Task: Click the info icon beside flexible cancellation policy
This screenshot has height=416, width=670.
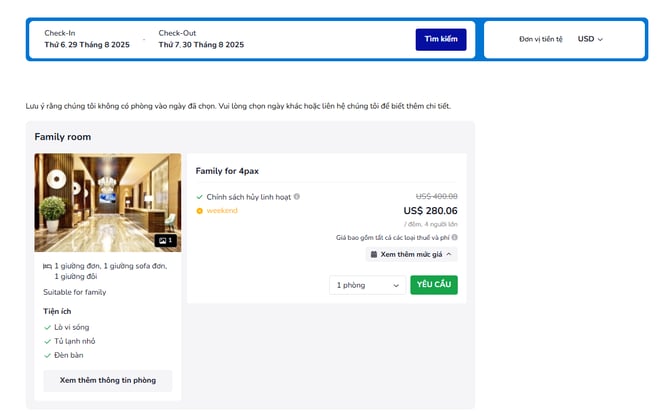Action: tap(297, 197)
